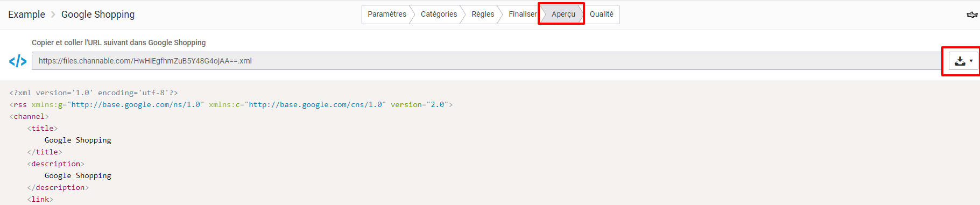
Task: Click the opening description tag
Action: 56,164
